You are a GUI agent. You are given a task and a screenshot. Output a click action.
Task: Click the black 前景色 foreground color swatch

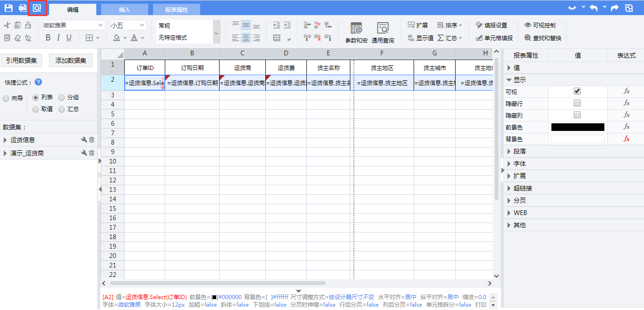(x=577, y=127)
